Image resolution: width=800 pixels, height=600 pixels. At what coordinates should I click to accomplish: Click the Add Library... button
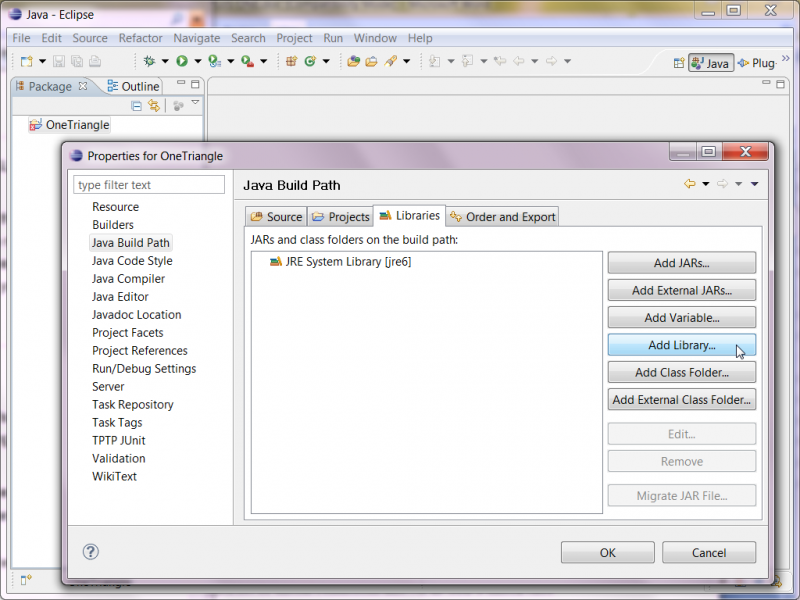[682, 345]
